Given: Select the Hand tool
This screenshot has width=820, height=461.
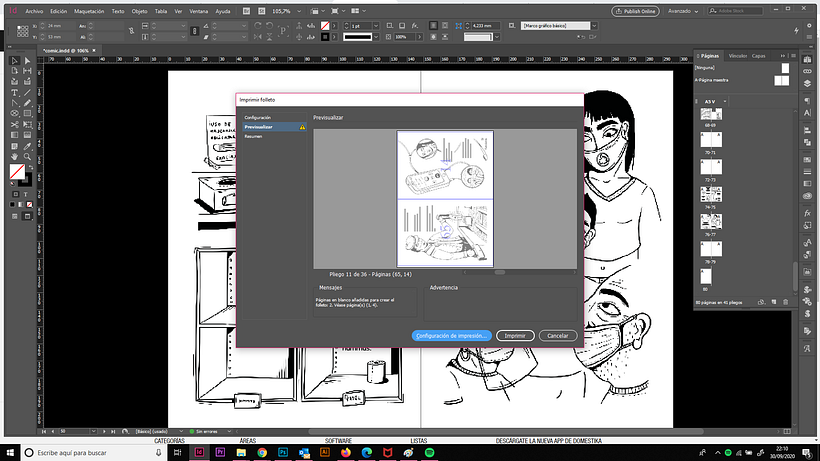Looking at the screenshot, I should (x=15, y=156).
